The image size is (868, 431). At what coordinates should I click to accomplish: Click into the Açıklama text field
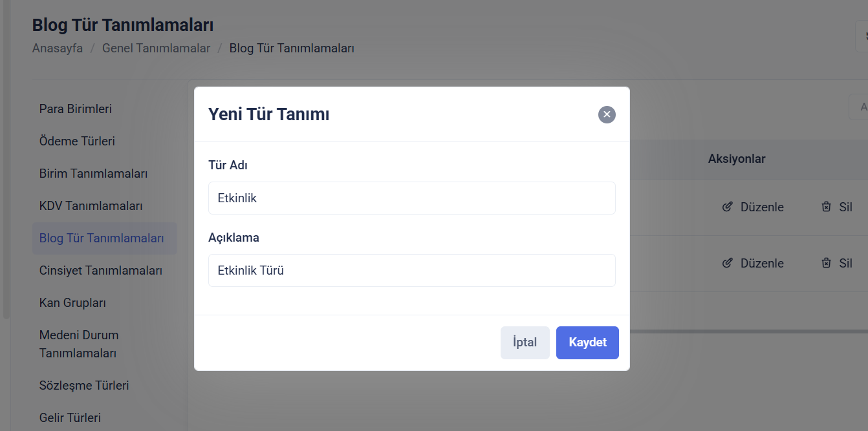pyautogui.click(x=411, y=270)
